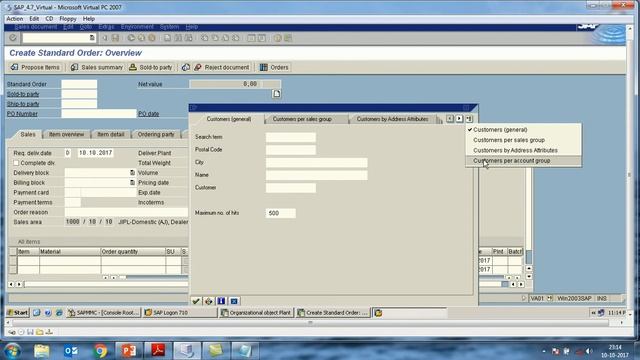Expand the status bar triangle before VA01

(x=524, y=298)
